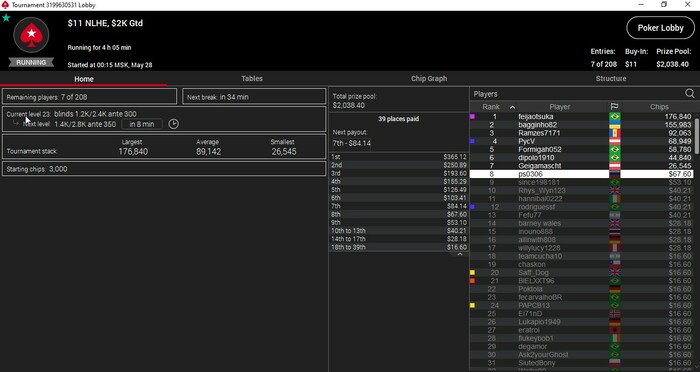Open the level clock timer icon
The width and height of the screenshot is (700, 372).
173,124
